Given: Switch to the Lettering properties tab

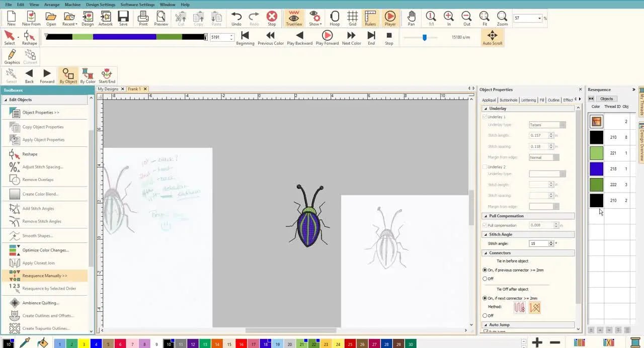Looking at the screenshot, I should point(528,100).
